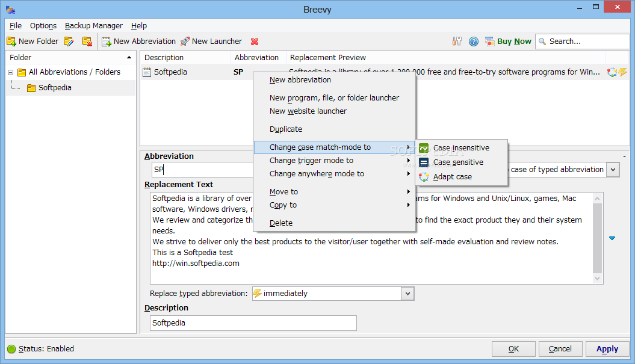Collapse the All Abbreviations / Folders tree node

pyautogui.click(x=10, y=72)
